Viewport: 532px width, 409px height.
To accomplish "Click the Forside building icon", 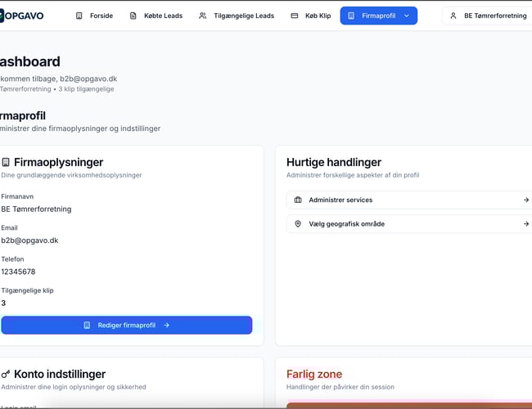I will click(79, 16).
